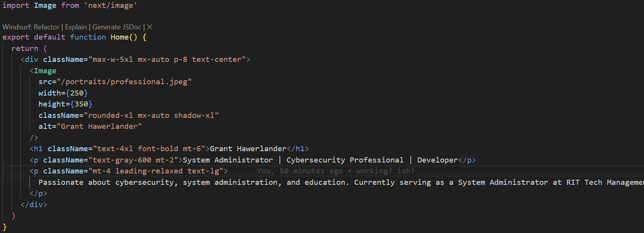
Task: Click the Generate JSDoc code lens
Action: [117, 27]
